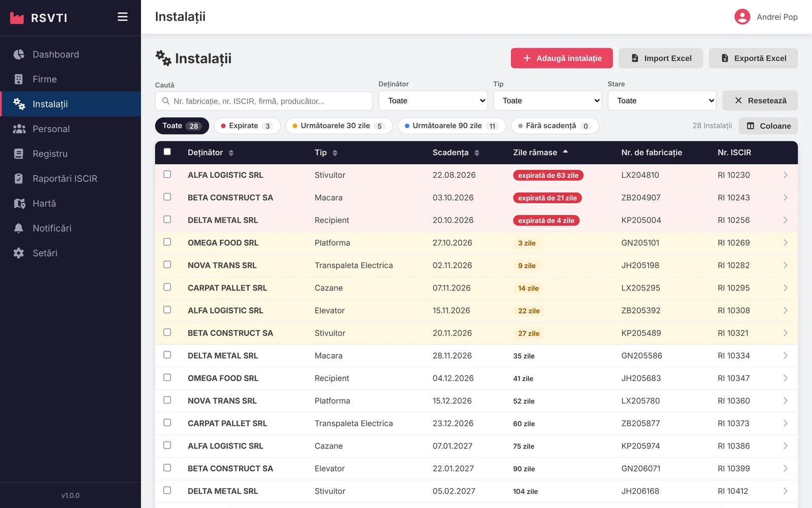Check the LX204810 Stivuitor row checkbox
Image resolution: width=812 pixels, height=508 pixels.
pos(167,174)
